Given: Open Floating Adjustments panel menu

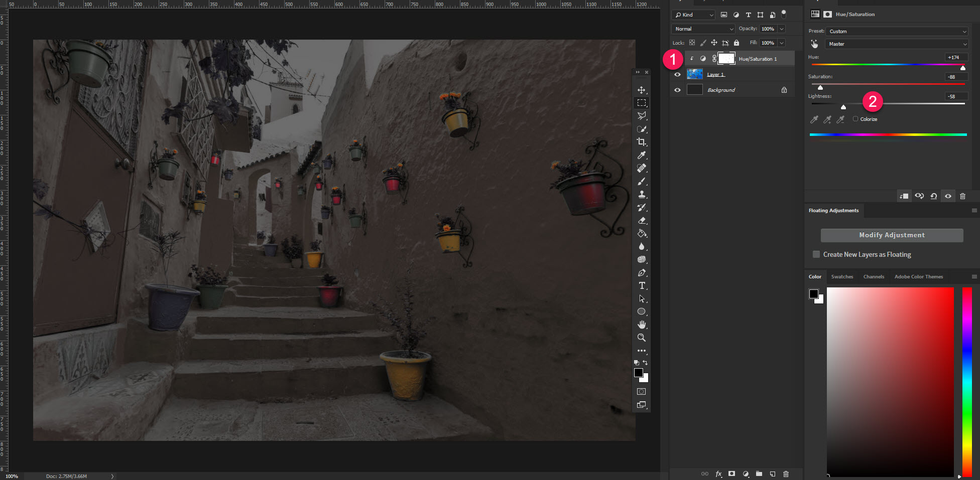Looking at the screenshot, I should [974, 210].
